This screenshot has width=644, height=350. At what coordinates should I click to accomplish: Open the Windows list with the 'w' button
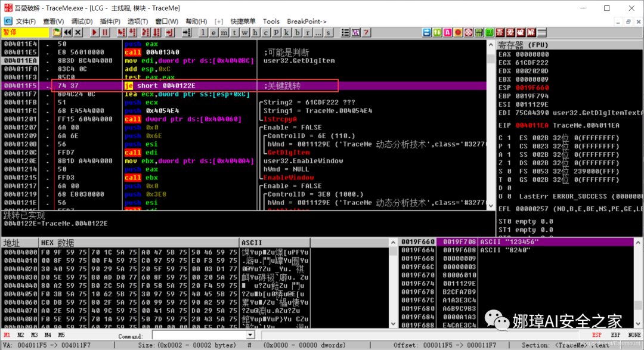245,32
